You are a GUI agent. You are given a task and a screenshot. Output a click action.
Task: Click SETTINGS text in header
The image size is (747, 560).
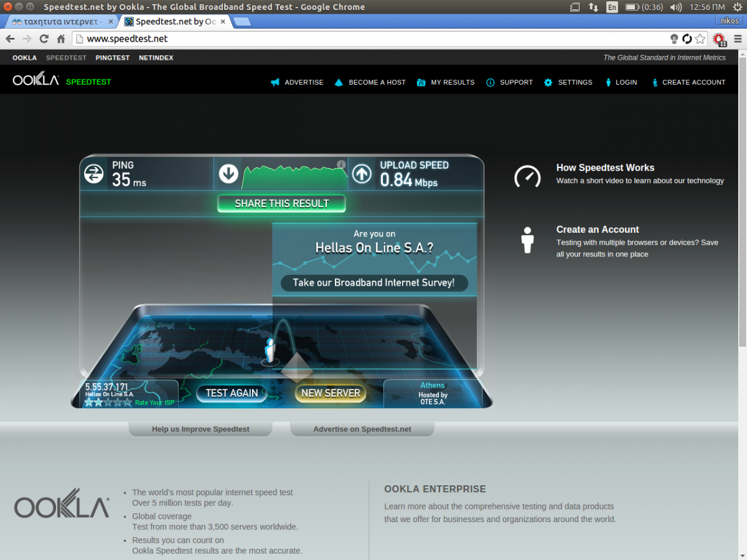click(575, 82)
